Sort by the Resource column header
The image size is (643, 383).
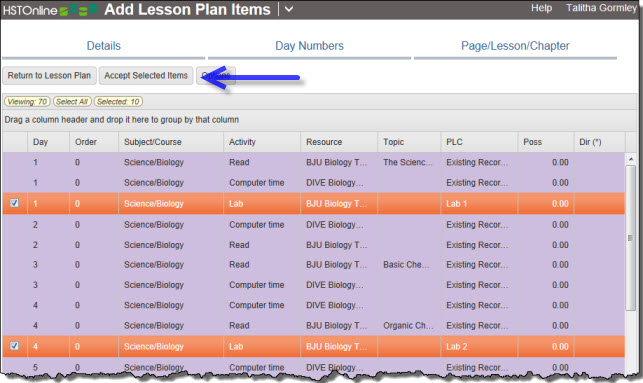339,142
